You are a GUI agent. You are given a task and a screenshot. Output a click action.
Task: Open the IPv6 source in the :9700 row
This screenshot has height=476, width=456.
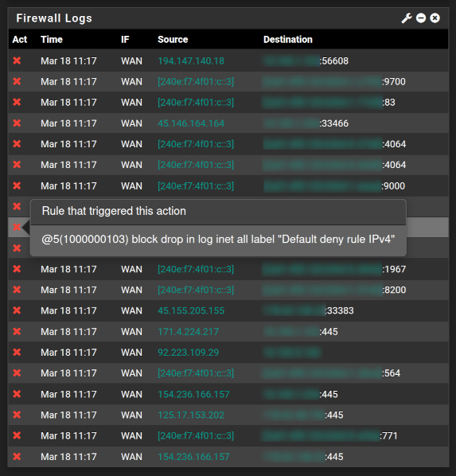[x=196, y=82]
